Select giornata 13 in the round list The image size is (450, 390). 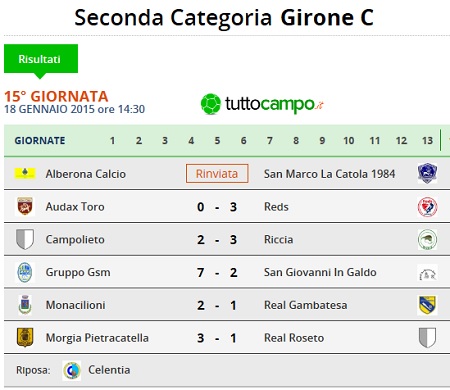point(427,140)
